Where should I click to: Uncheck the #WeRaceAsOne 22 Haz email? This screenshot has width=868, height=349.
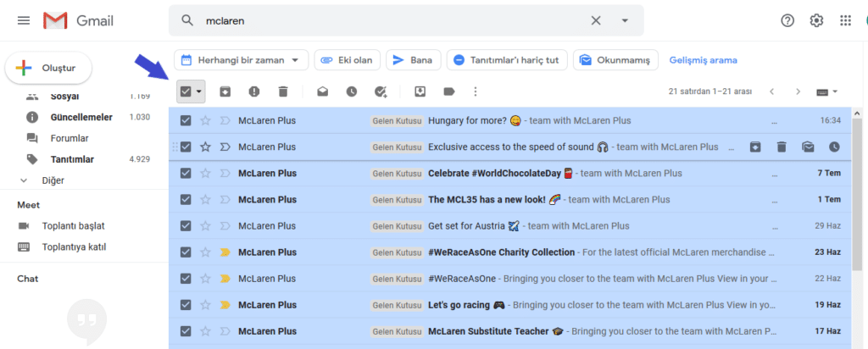[186, 279]
